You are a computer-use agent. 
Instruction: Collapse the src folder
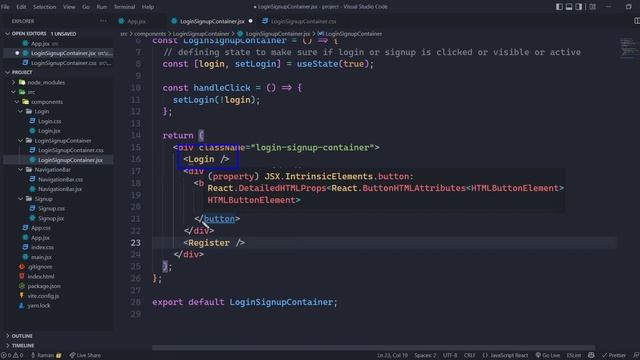tap(31, 92)
